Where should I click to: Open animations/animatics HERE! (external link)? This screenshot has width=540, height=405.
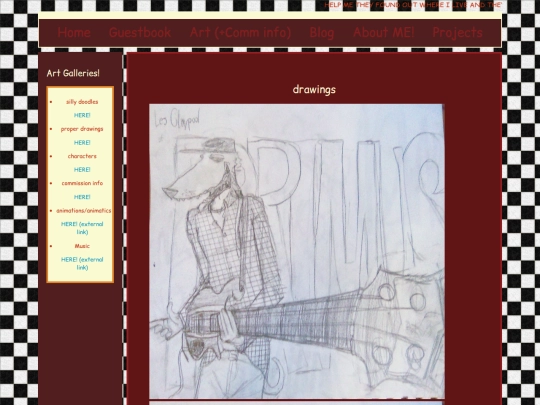82,228
